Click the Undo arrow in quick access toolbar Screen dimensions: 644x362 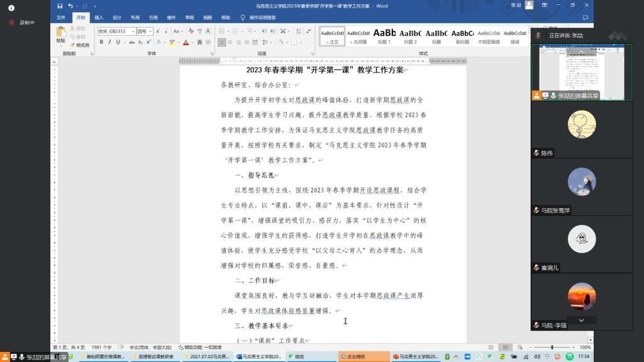click(x=70, y=6)
